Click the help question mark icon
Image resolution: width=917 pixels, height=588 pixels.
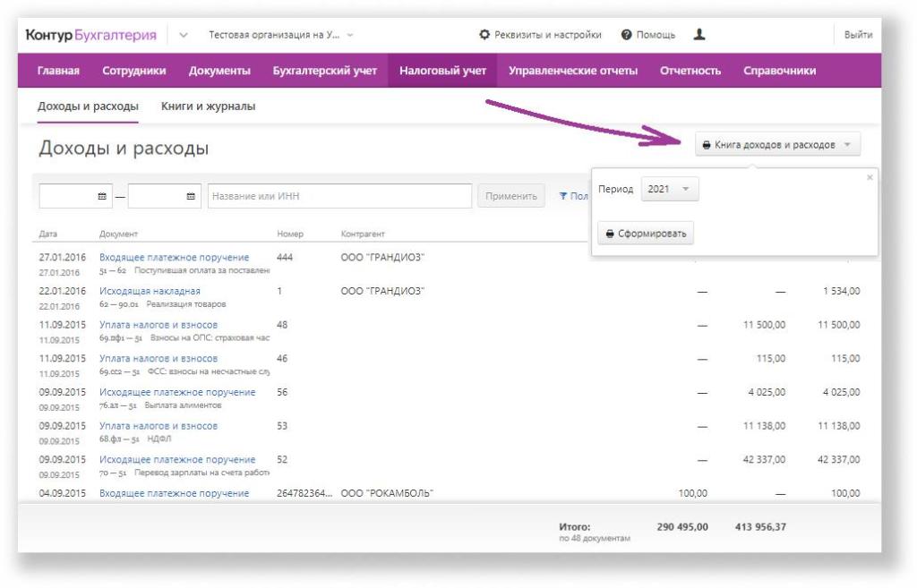point(627,35)
